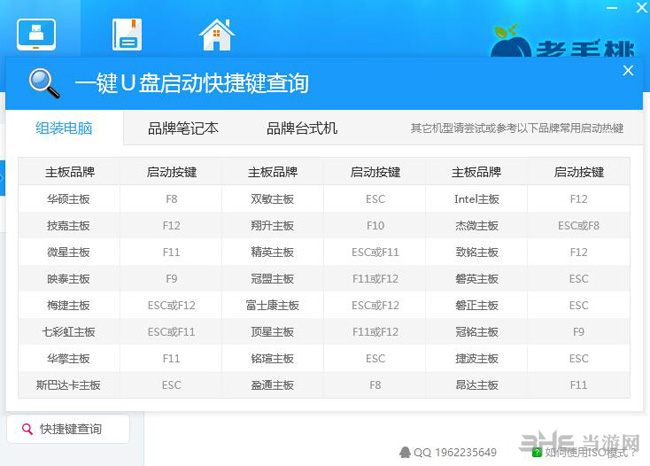
Task: Select the 磐正主板 cell
Action: (x=477, y=305)
